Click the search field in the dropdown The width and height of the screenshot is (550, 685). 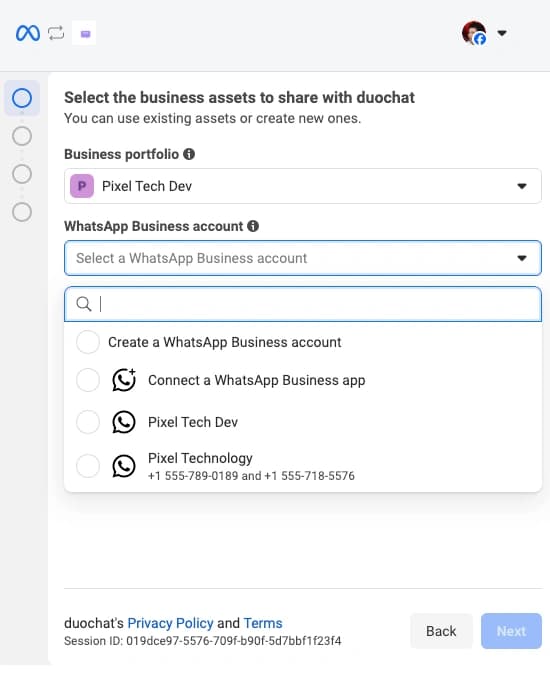(x=303, y=304)
